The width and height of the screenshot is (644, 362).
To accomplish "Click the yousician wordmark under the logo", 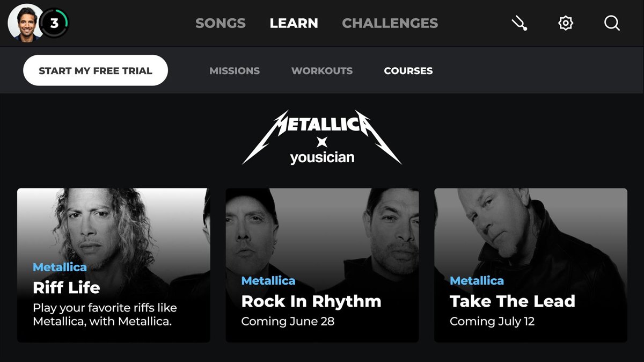I will (322, 158).
